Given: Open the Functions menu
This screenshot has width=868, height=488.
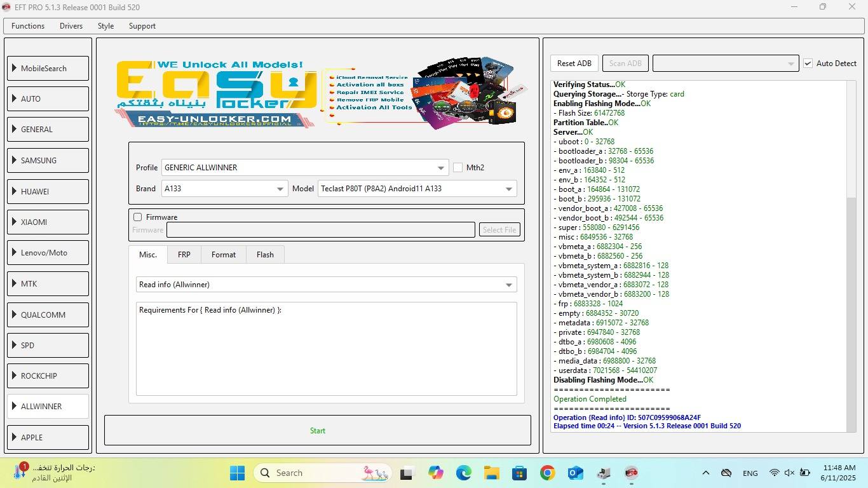Looking at the screenshot, I should 28,26.
